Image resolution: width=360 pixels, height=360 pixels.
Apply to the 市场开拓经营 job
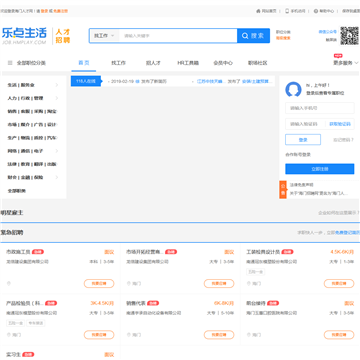(x=219, y=283)
